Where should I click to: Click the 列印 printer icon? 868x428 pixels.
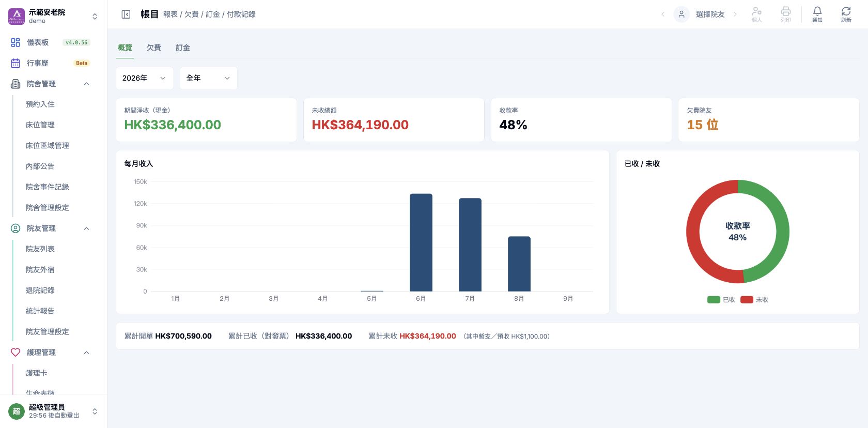click(786, 11)
